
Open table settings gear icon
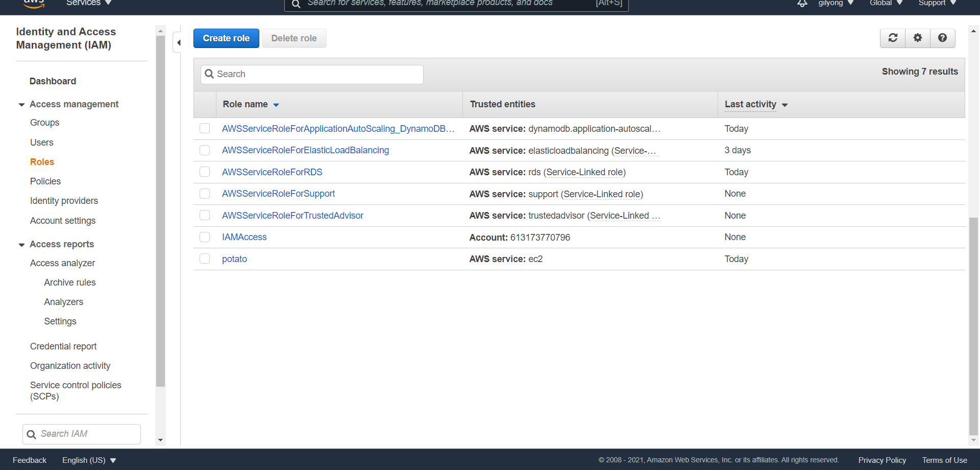(918, 38)
